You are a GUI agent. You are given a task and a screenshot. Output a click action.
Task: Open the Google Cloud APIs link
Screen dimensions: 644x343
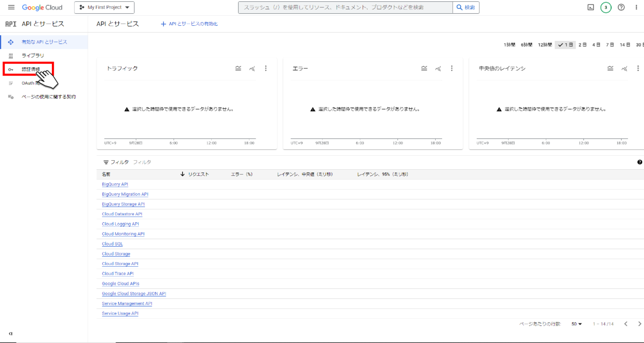point(120,284)
